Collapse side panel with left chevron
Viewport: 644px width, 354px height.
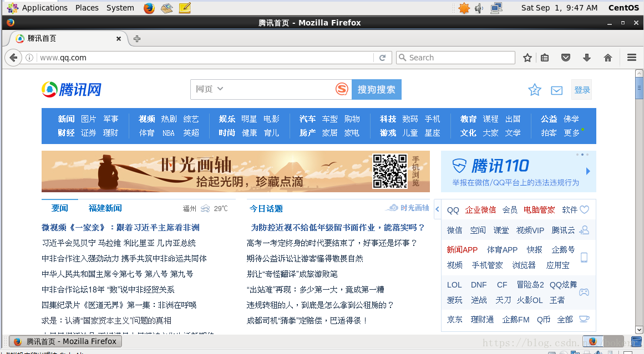[x=437, y=209]
